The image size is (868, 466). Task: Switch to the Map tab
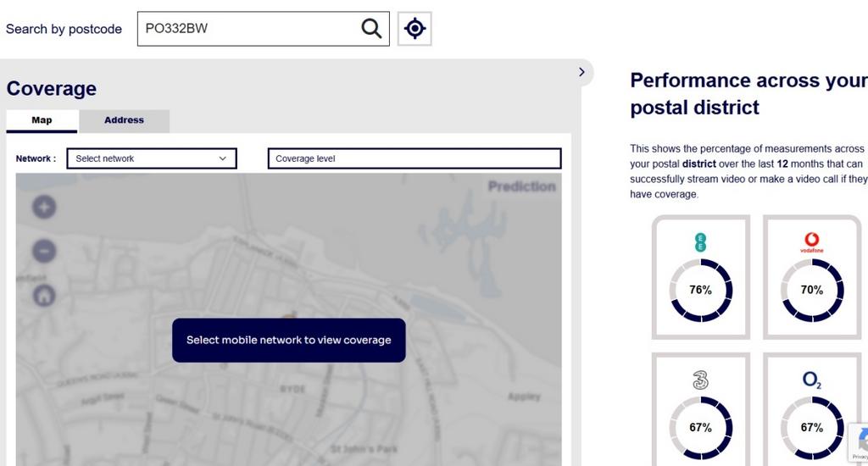(42, 120)
